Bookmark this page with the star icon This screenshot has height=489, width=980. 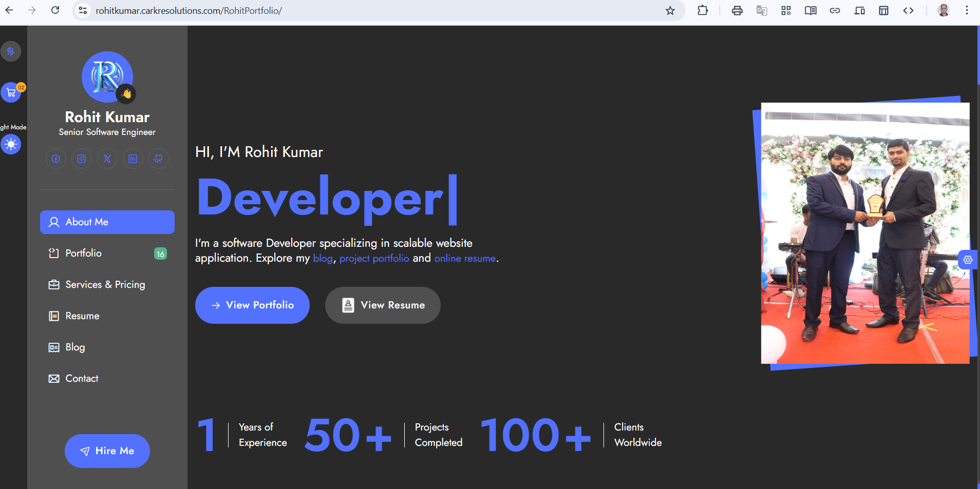[x=670, y=11]
